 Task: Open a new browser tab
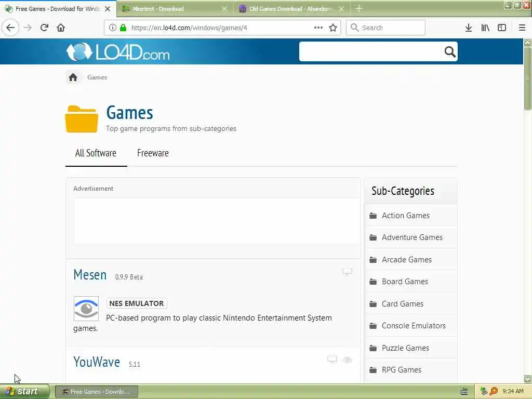click(359, 8)
